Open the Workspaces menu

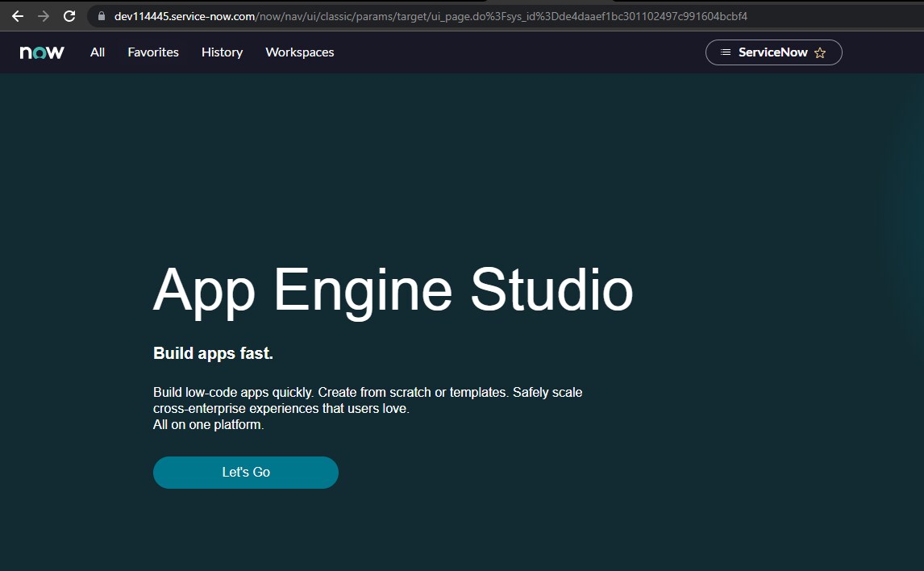point(299,52)
